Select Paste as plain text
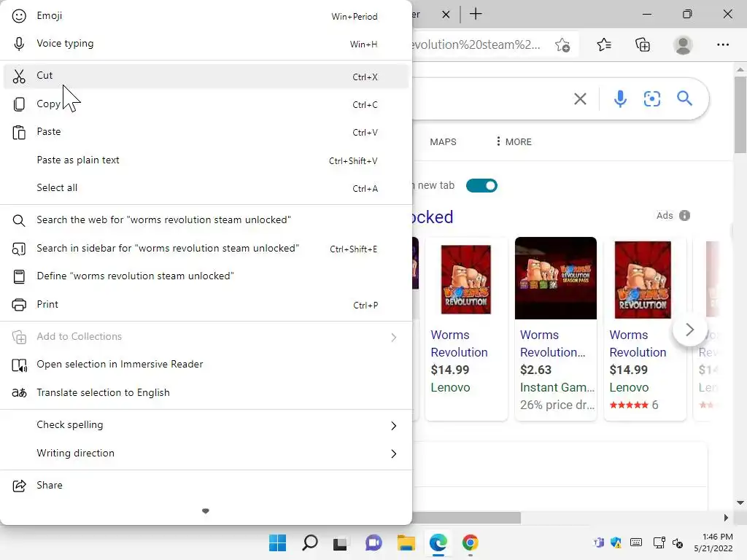Viewport: 747px width, 560px height. [x=206, y=160]
